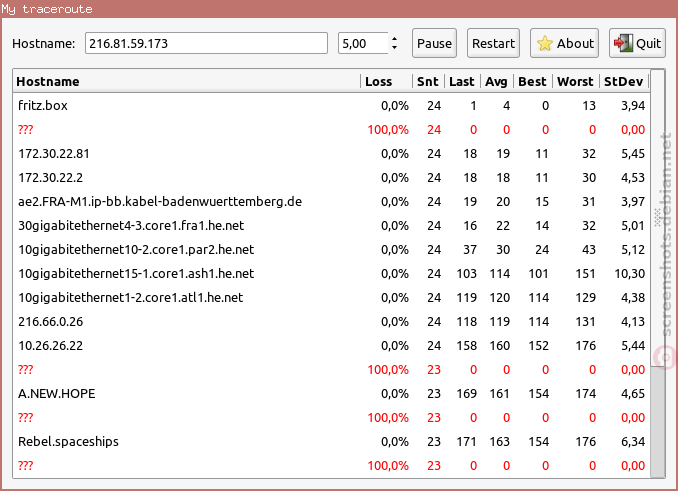Image resolution: width=678 pixels, height=491 pixels.
Task: Select the 172.30.22.2 hop
Action: click(331, 178)
